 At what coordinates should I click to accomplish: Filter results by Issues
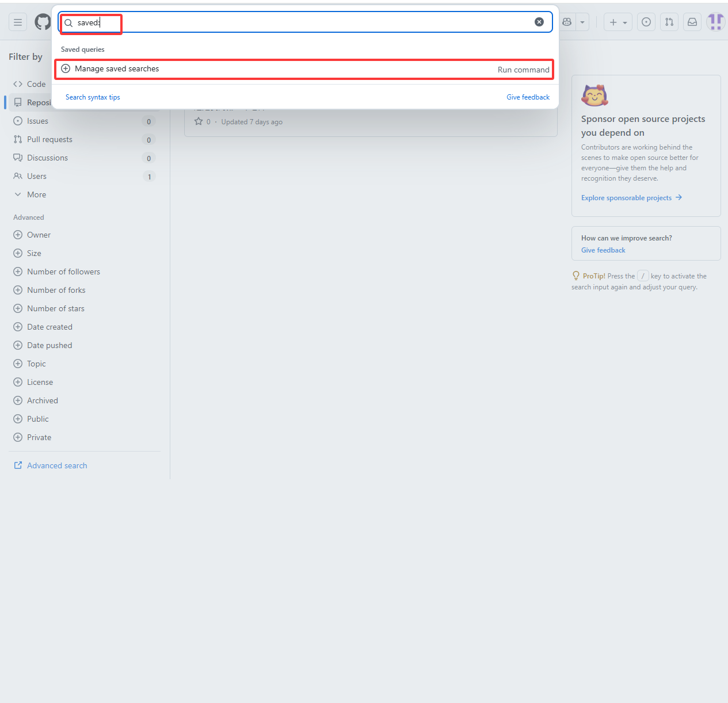coord(37,121)
